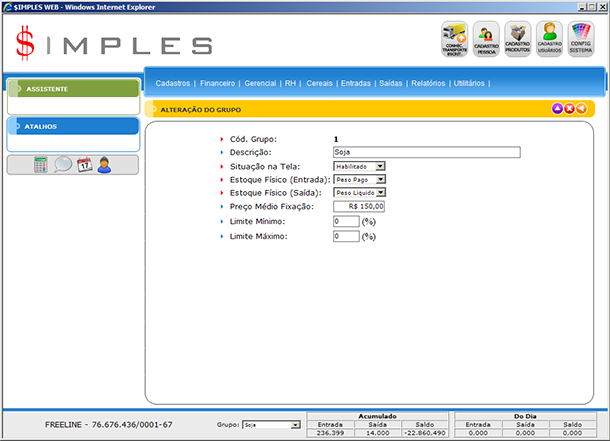This screenshot has width=610, height=441.
Task: Open Config Sistema color palette icon
Action: pos(581,40)
